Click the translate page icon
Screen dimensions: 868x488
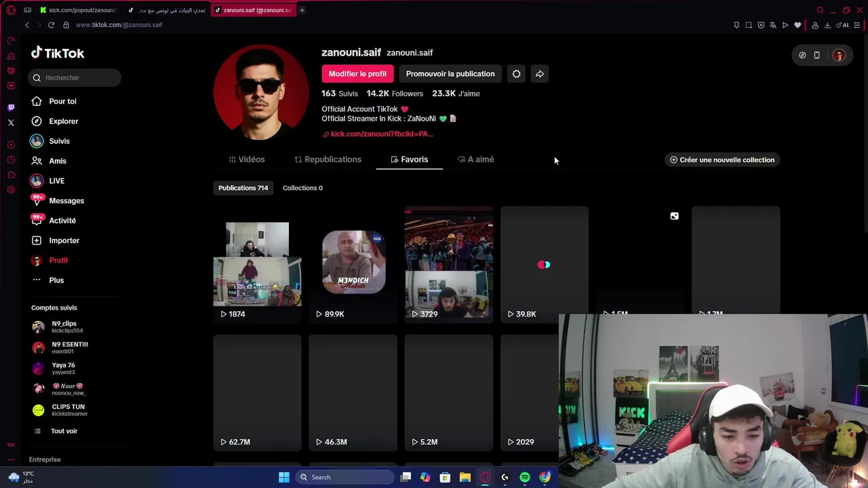point(773,25)
